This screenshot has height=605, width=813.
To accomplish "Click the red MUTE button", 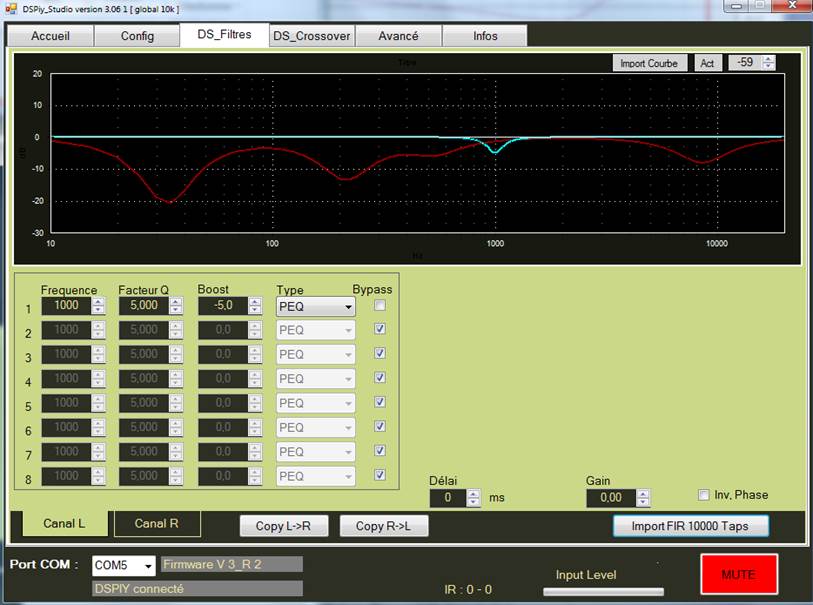I will (739, 574).
